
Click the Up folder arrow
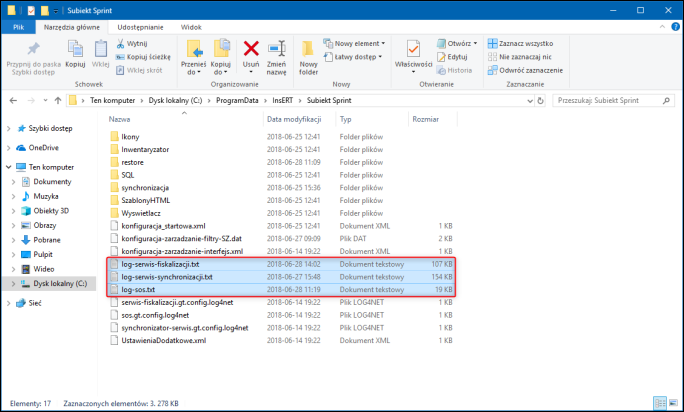[58, 100]
